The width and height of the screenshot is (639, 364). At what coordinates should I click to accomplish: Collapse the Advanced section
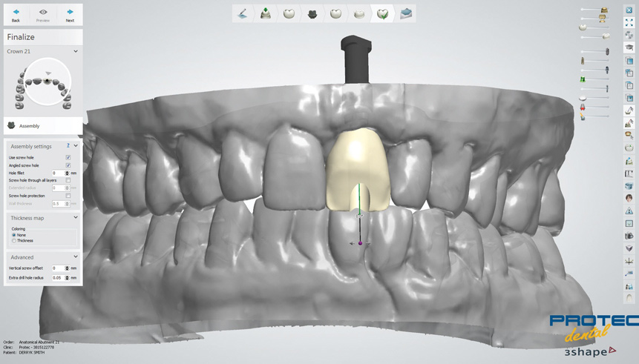76,257
